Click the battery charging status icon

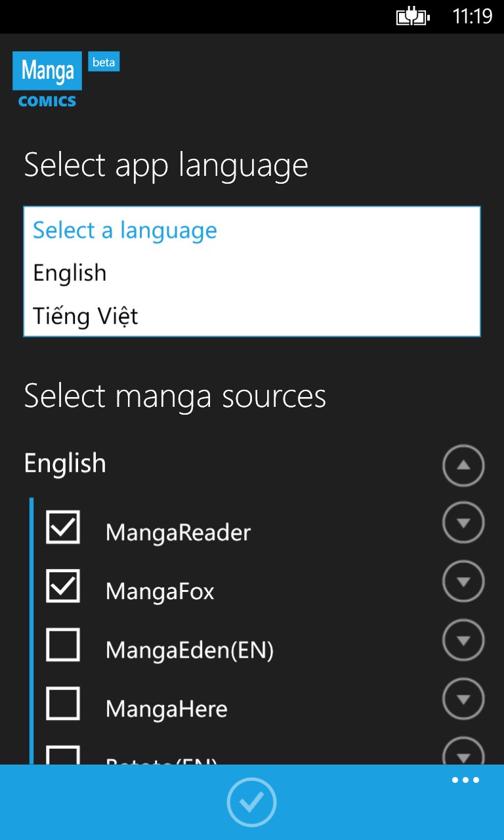(x=413, y=16)
